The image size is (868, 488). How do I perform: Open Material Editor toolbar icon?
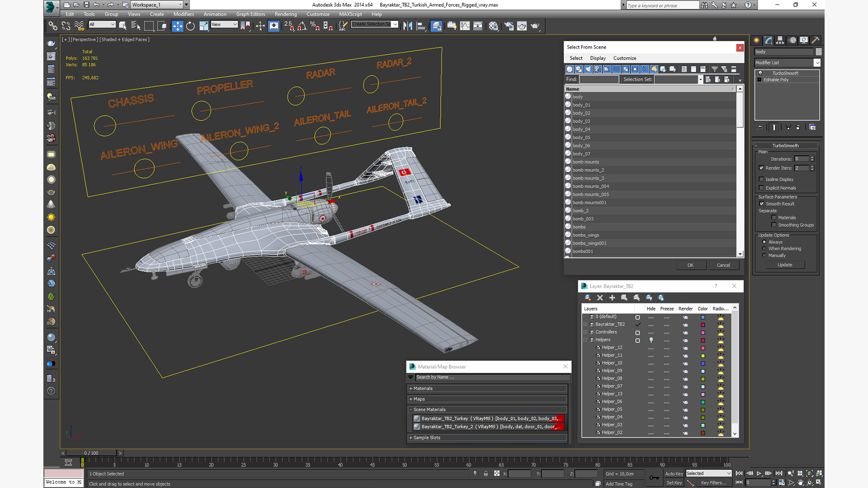(x=493, y=26)
